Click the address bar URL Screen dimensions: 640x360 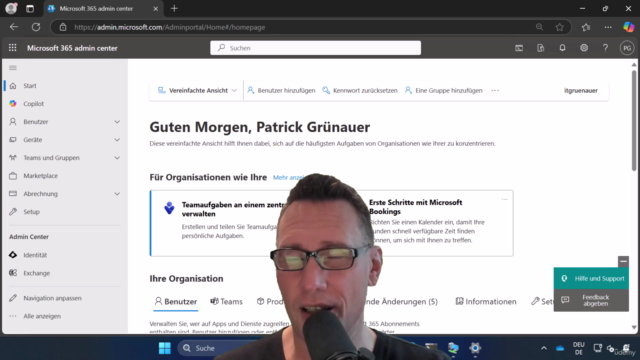[169, 27]
